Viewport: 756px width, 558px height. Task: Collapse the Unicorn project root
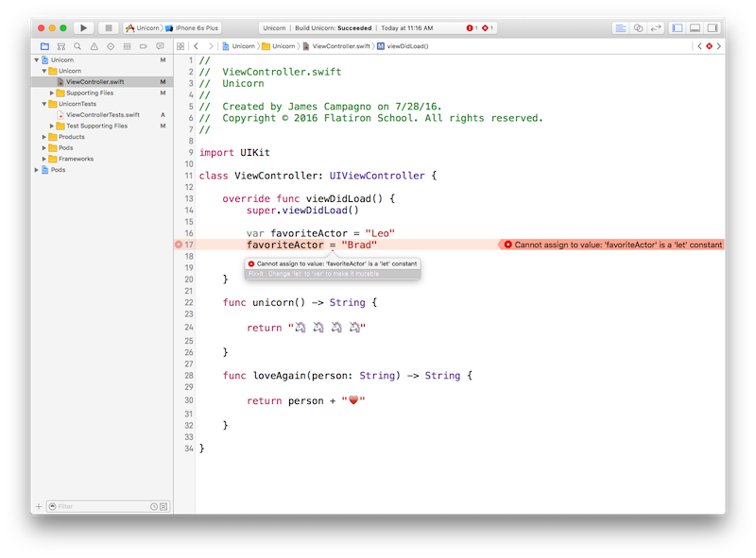37,59
